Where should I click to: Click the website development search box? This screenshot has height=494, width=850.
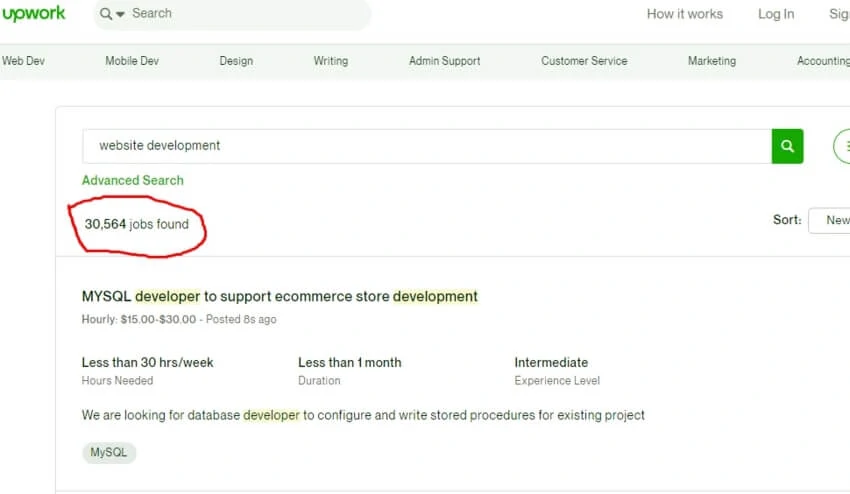click(x=427, y=146)
